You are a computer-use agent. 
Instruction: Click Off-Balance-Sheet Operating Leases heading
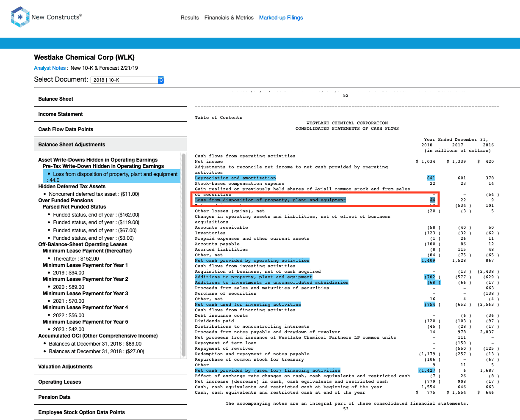pyautogui.click(x=83, y=244)
